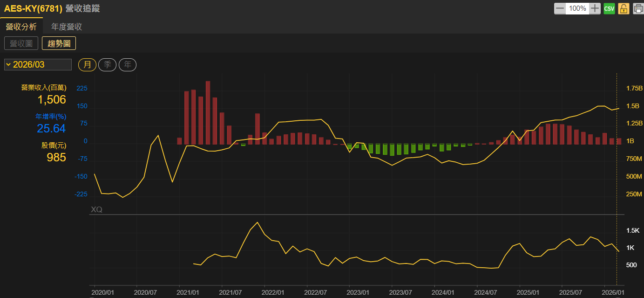The width and height of the screenshot is (644, 298).
Task: Click the zoom in plus button
Action: click(595, 8)
